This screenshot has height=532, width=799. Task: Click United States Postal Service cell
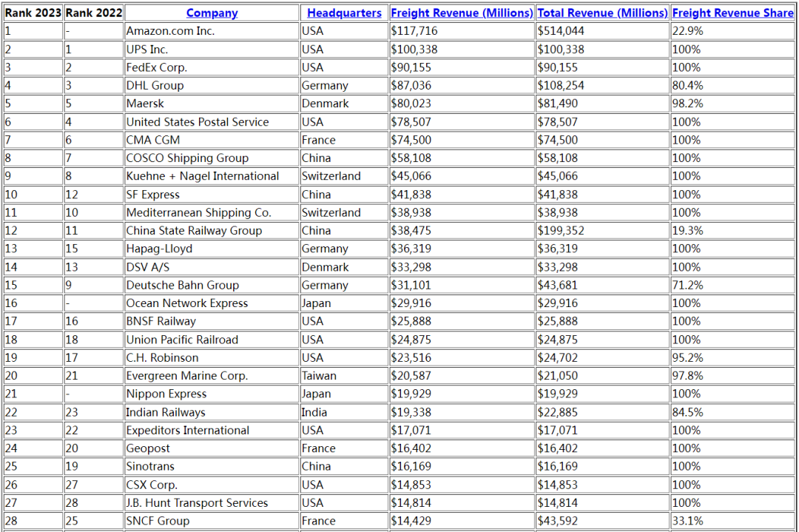212,122
